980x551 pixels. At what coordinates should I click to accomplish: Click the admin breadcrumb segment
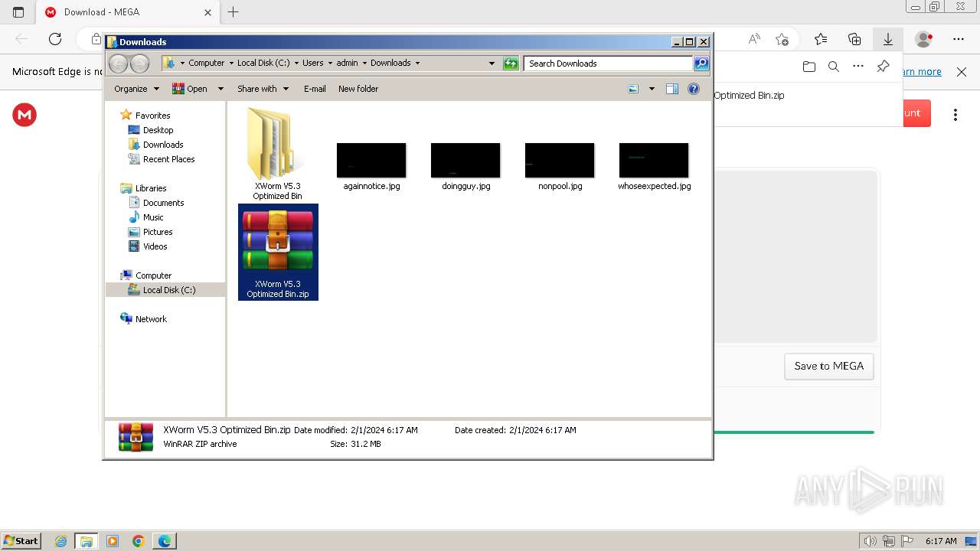click(x=347, y=64)
